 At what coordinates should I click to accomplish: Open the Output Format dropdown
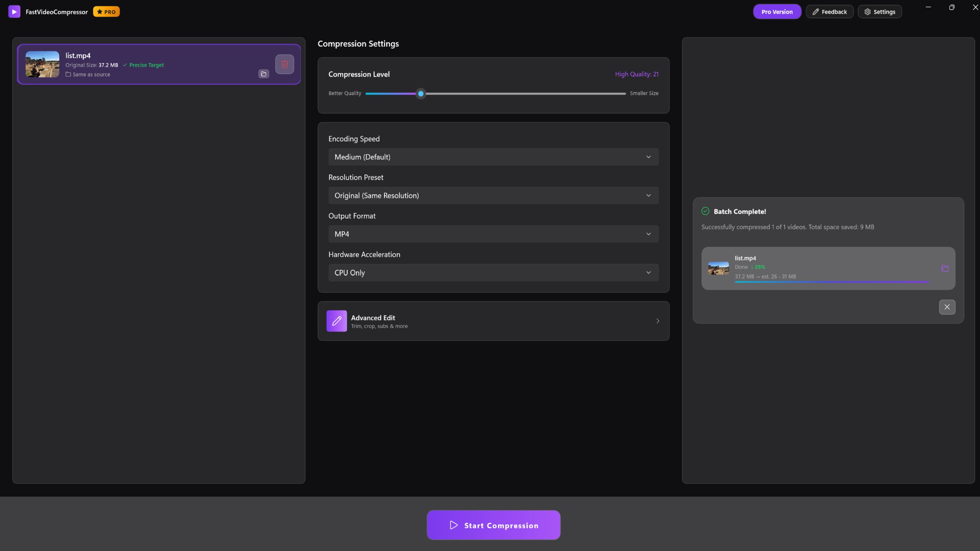point(493,234)
